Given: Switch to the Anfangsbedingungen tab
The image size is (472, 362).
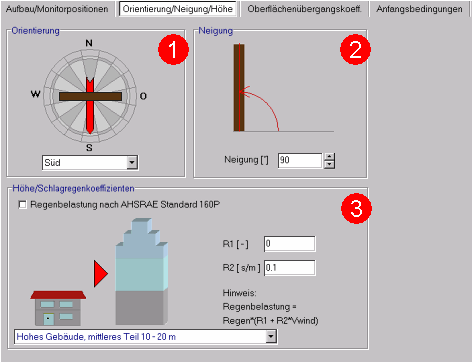Looking at the screenshot, I should pyautogui.click(x=419, y=9).
